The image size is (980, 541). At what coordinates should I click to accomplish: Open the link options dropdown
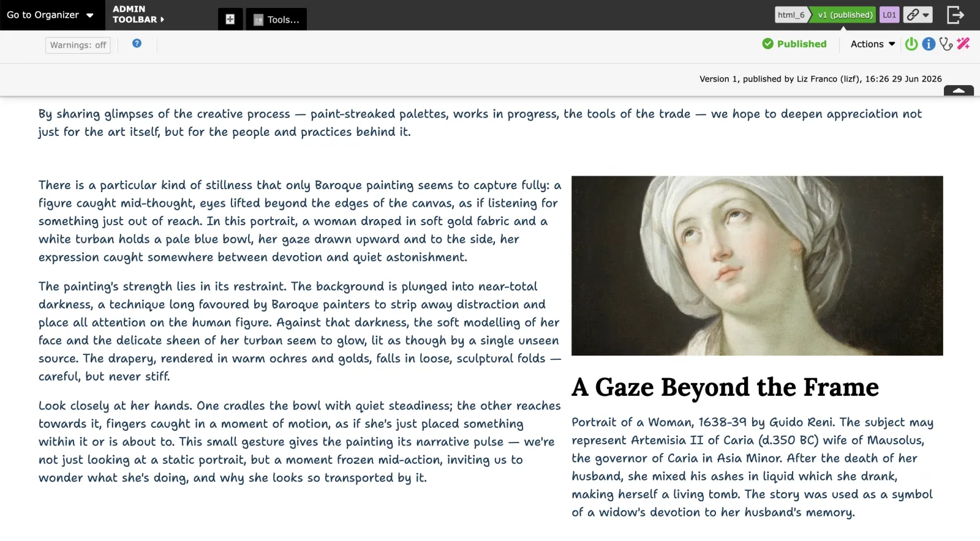(x=918, y=15)
